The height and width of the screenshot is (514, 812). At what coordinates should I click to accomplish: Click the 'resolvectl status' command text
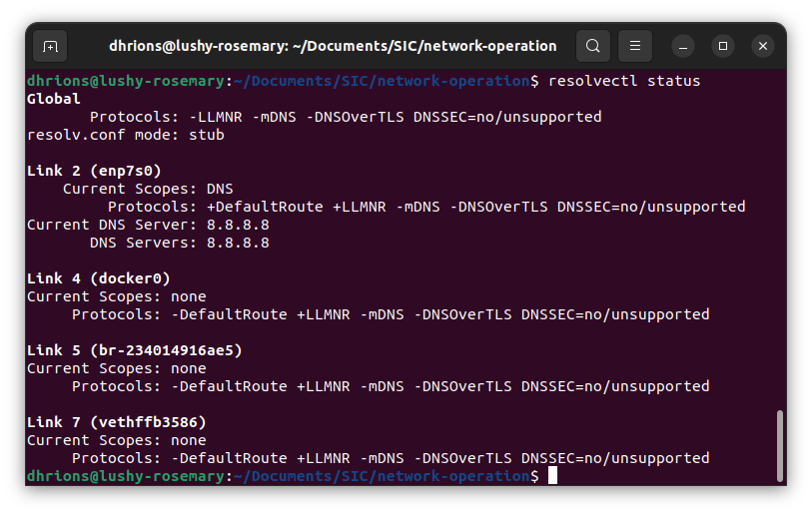pyautogui.click(x=624, y=81)
